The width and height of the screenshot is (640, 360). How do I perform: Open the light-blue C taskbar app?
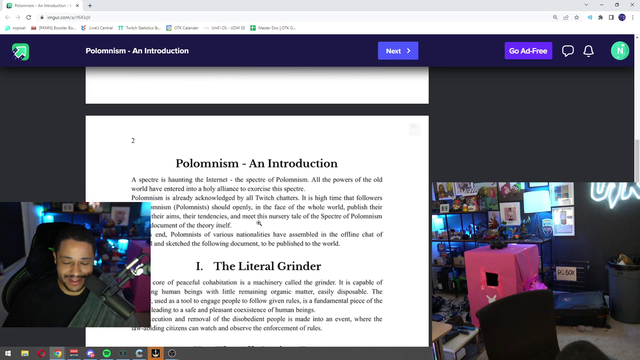tap(139, 353)
